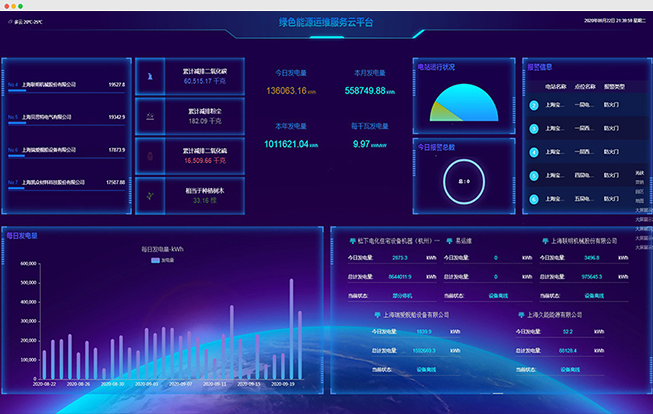This screenshot has width=653, height=414.
Task: Click the 电站名称 column header
Action: tap(556, 86)
